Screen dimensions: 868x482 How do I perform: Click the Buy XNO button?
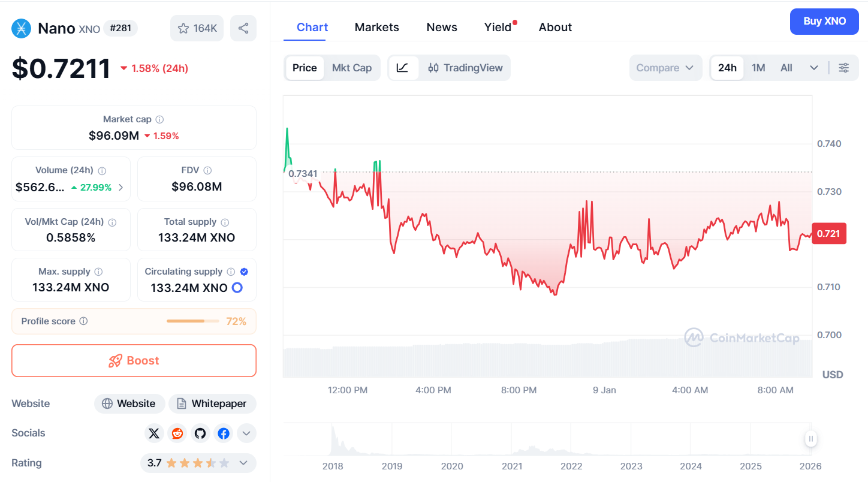click(x=824, y=22)
